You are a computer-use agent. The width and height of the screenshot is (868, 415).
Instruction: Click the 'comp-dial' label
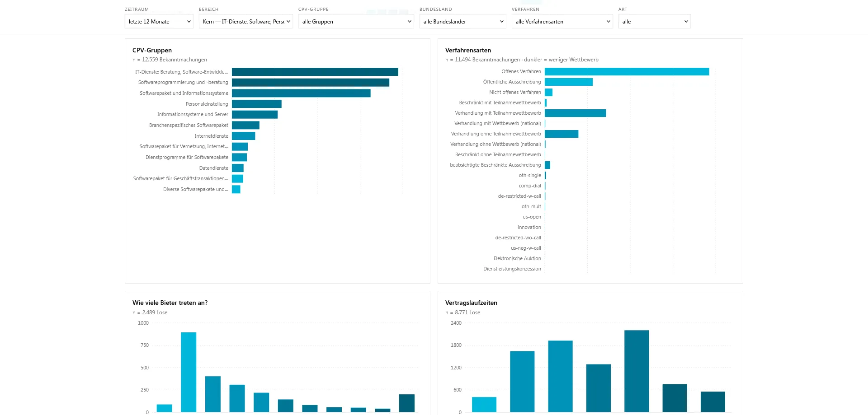coord(530,186)
